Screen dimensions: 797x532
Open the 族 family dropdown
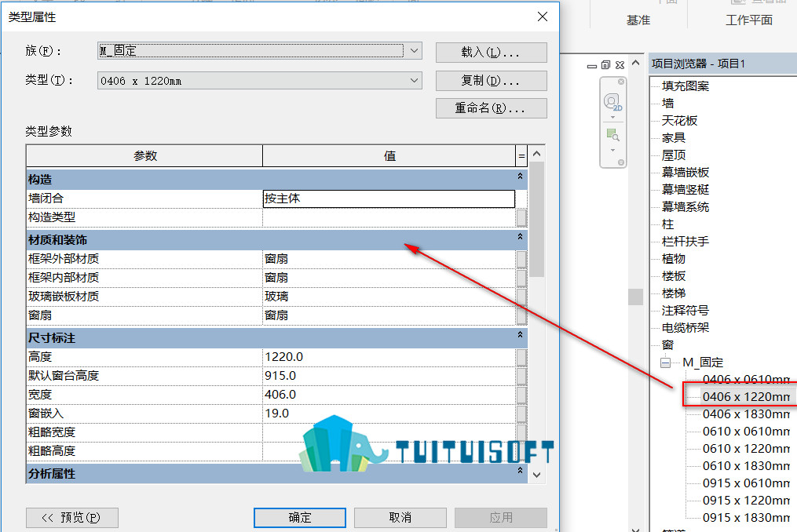tap(415, 51)
